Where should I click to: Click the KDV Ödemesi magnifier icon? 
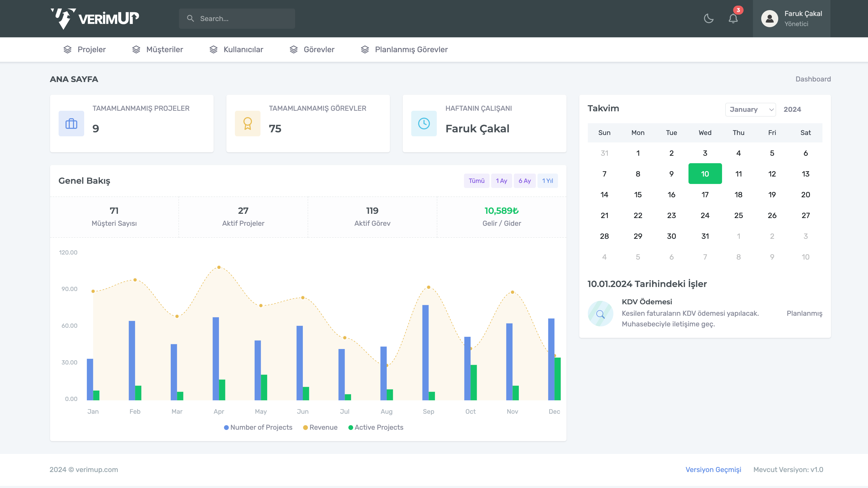[x=600, y=314]
